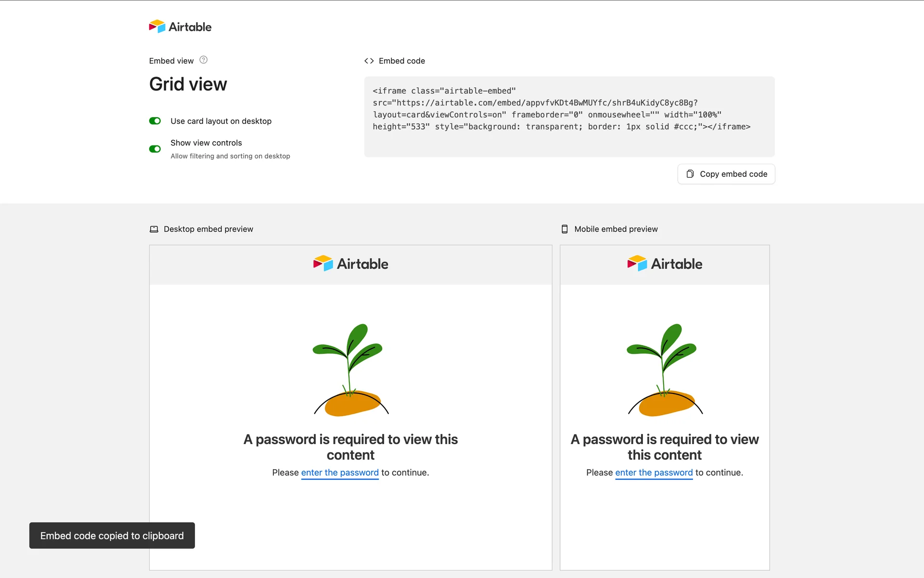
Task: Dismiss the 'Embed code copied to clipboard' toast
Action: (112, 536)
